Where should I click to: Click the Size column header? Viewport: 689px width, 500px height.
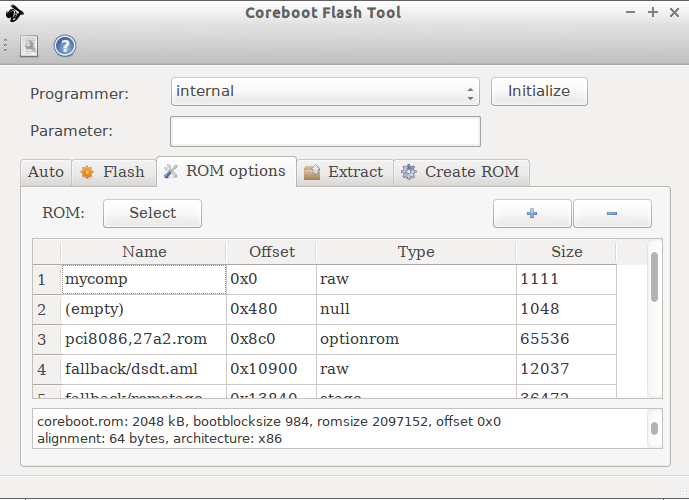pyautogui.click(x=566, y=252)
